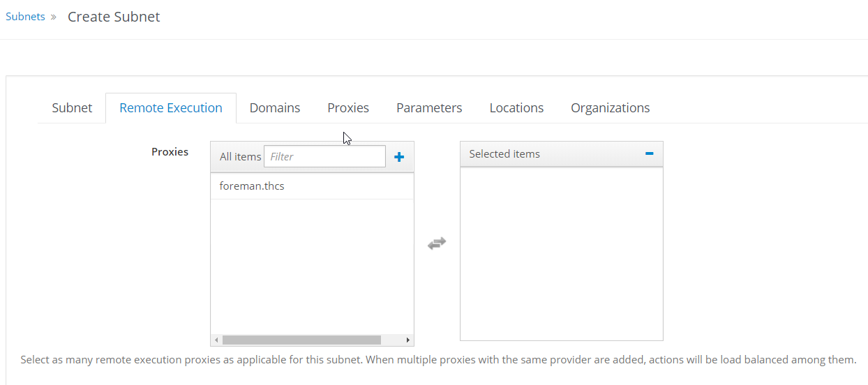The height and width of the screenshot is (385, 868).
Task: Select the foreman.thcs proxy item
Action: click(x=312, y=186)
